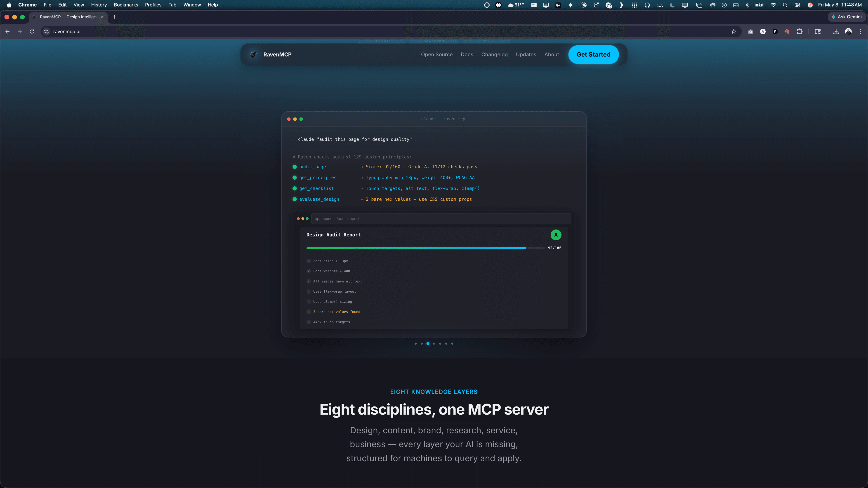Go forward to the next page
This screenshot has height=488, width=868.
(19, 32)
